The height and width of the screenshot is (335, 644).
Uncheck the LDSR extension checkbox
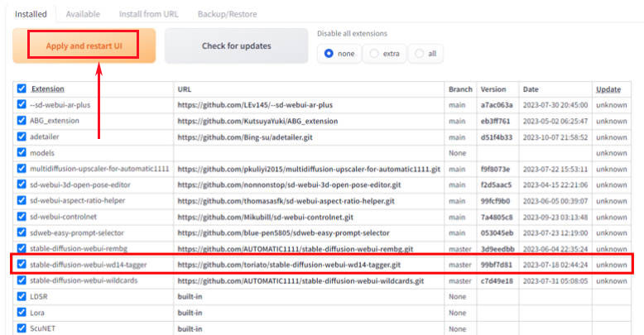pos(22,296)
